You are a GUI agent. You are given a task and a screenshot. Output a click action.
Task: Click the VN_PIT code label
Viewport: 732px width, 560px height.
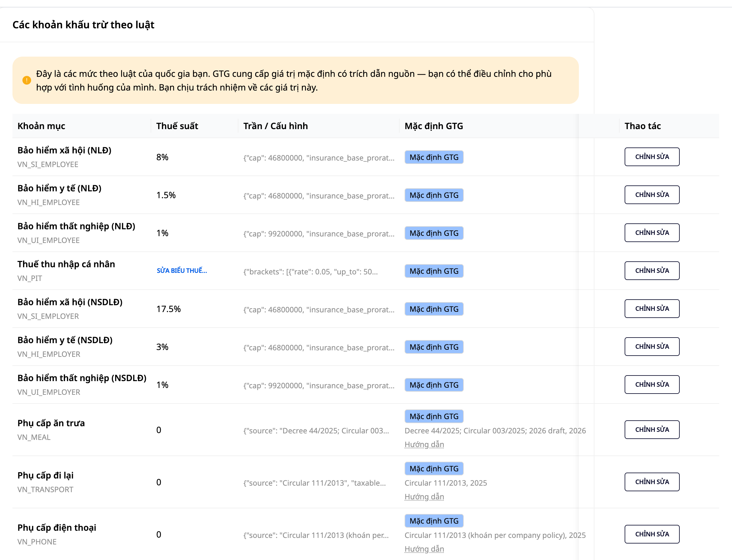pos(30,278)
